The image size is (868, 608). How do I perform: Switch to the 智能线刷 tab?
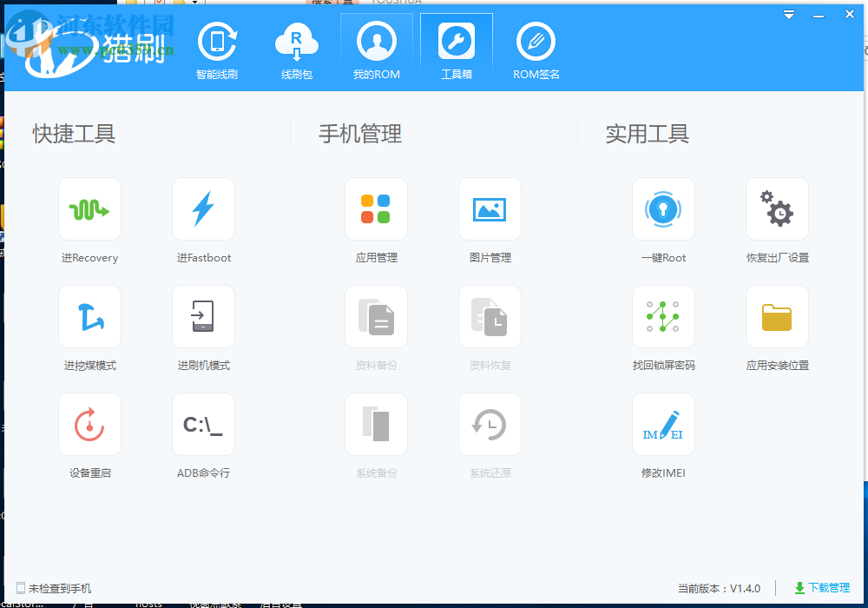(x=217, y=49)
